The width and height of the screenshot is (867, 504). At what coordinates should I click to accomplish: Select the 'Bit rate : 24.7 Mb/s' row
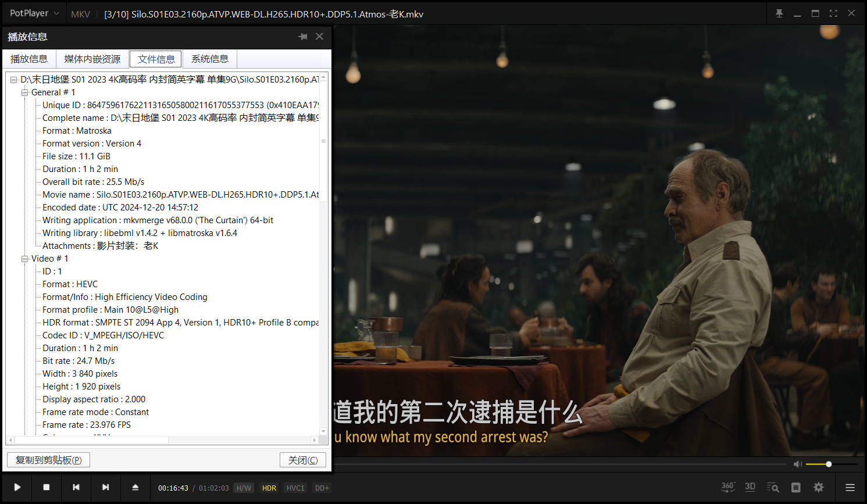(x=79, y=361)
